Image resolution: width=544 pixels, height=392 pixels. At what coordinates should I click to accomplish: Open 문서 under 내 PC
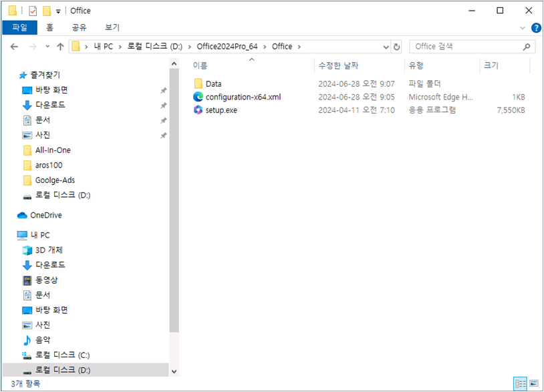[x=37, y=295]
